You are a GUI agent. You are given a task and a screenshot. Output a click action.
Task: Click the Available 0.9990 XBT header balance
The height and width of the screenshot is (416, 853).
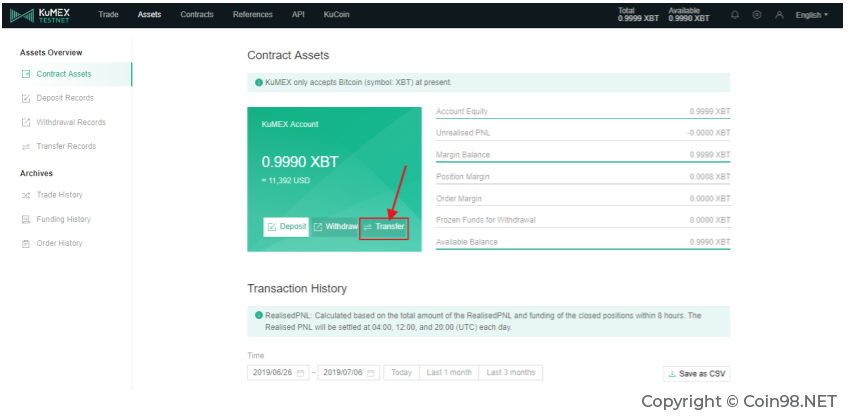(689, 15)
